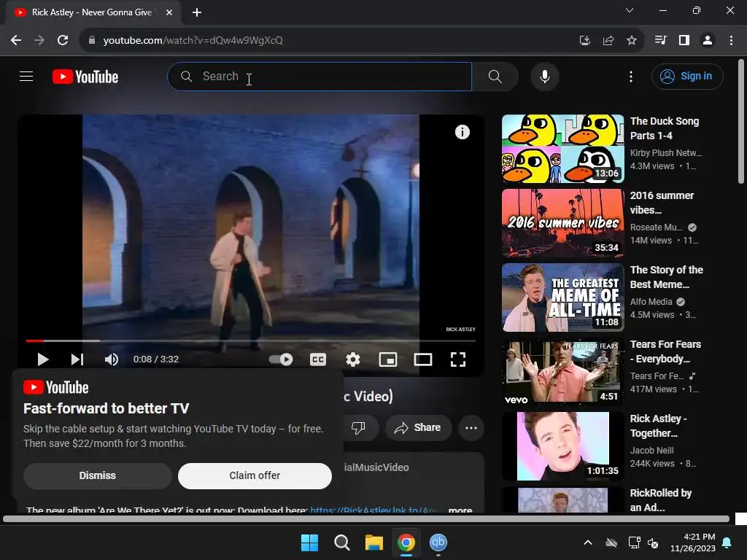Switch to theater mode

click(423, 359)
